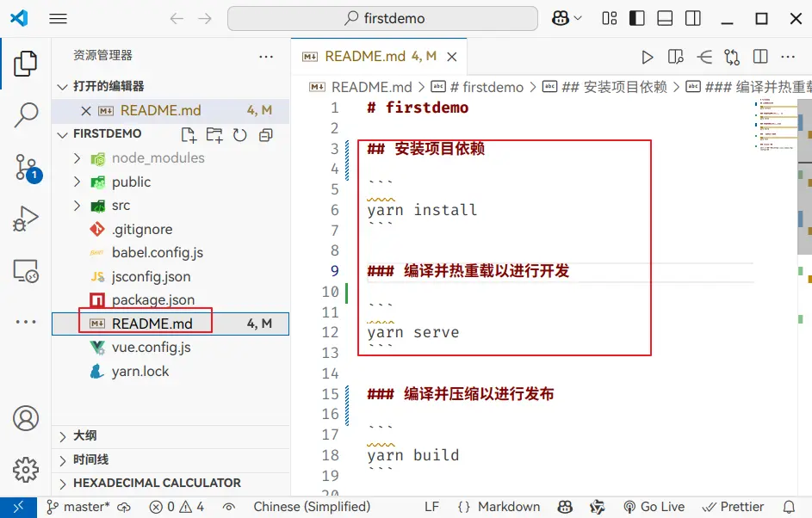Open the application hamburger menu
Viewport: 812px width, 518px height.
click(58, 19)
